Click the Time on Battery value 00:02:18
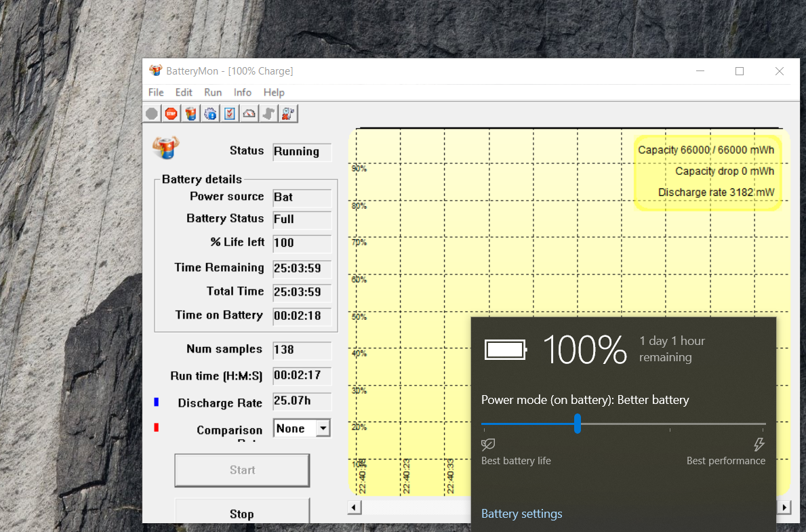The width and height of the screenshot is (806, 532). 302,316
